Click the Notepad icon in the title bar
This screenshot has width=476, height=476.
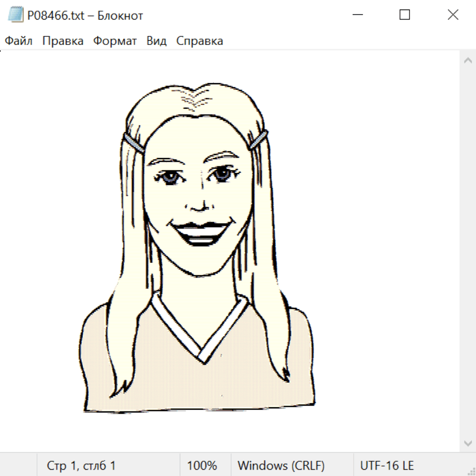pyautogui.click(x=15, y=15)
